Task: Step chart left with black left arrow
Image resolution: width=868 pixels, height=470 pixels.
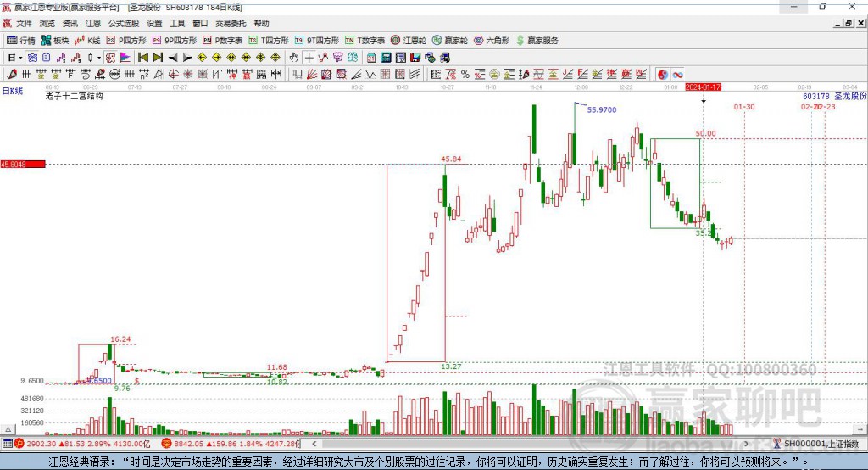Action: (x=173, y=58)
